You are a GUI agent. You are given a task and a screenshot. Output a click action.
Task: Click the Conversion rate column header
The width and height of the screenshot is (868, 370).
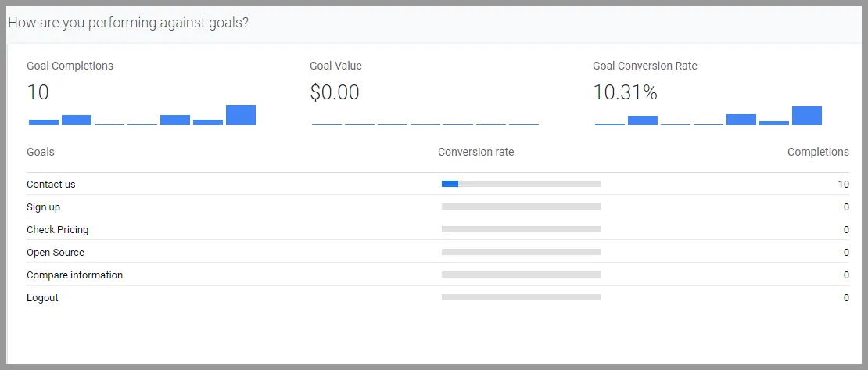pos(475,151)
